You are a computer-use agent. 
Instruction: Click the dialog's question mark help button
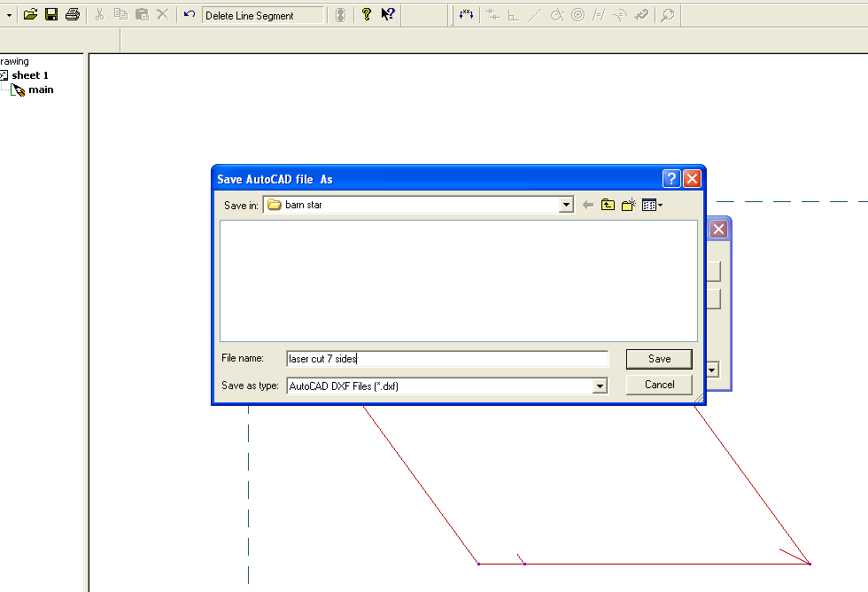pos(671,179)
